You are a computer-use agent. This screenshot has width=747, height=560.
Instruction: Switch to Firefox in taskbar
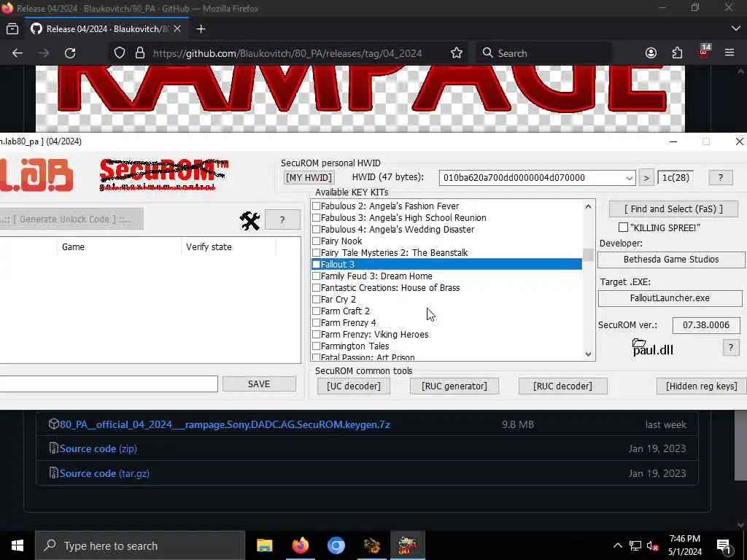[300, 545]
